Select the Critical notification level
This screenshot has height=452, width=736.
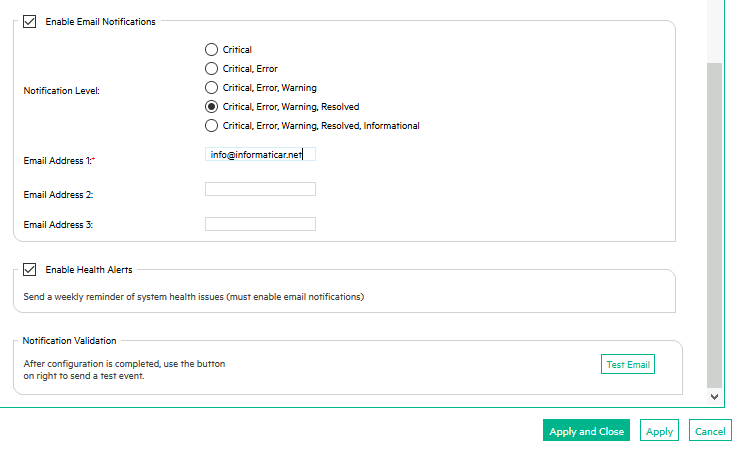tap(212, 49)
